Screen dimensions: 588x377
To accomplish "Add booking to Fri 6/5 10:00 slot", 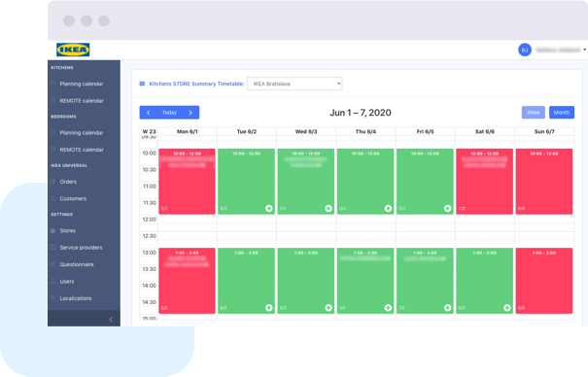I will pos(448,208).
